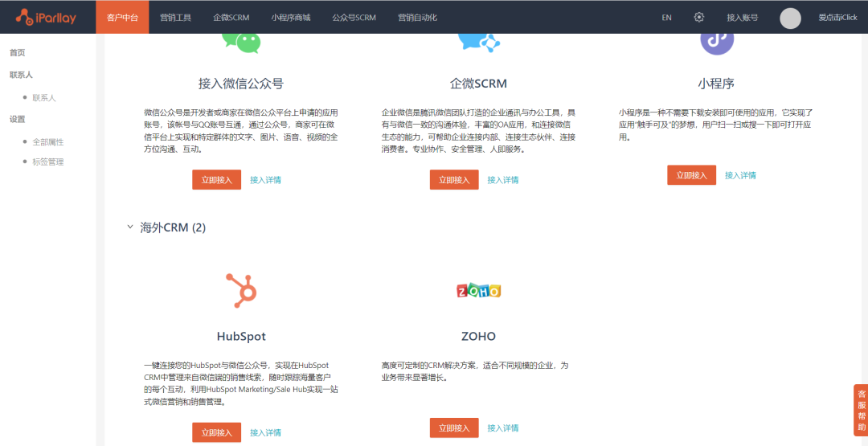Click 立即接入 for 小程序

(691, 175)
